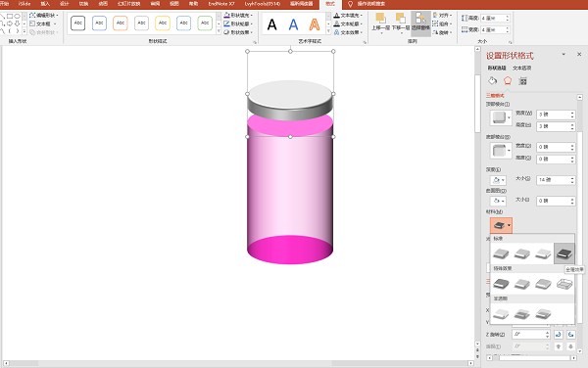Click the shape Width (宽度) field in ribbon
Image resolution: width=588 pixels, height=368 pixels.
(x=493, y=29)
